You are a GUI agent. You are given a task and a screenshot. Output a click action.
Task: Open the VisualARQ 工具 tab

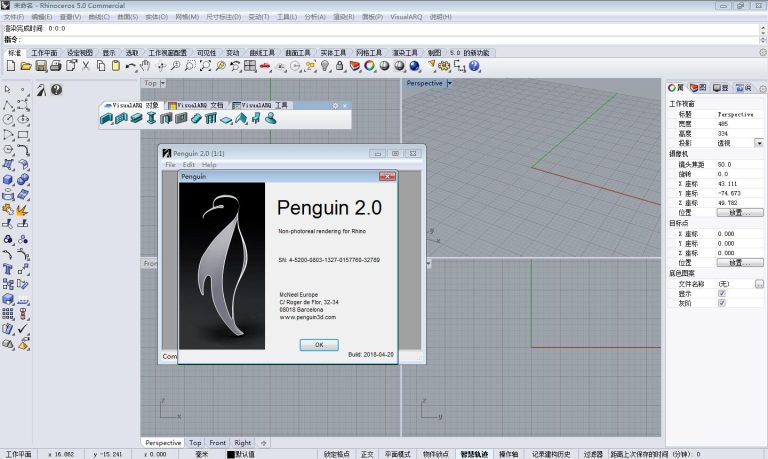[x=260, y=105]
